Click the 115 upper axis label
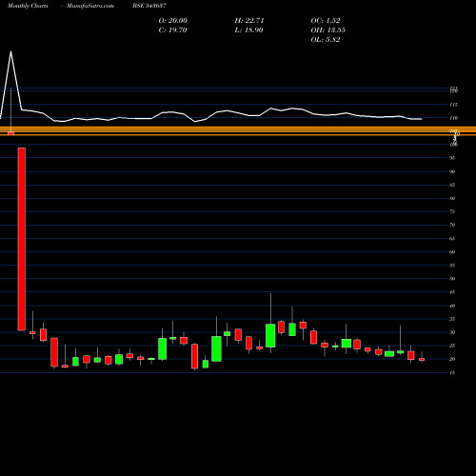476x476 pixels. [453, 105]
